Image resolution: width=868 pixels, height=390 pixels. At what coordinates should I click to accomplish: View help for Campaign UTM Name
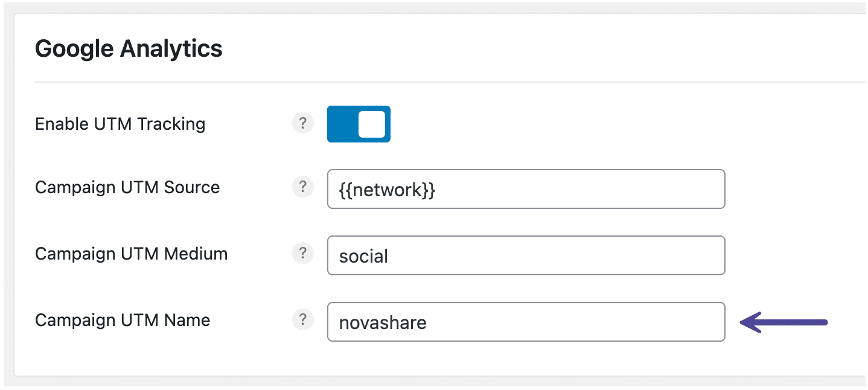pos(302,320)
